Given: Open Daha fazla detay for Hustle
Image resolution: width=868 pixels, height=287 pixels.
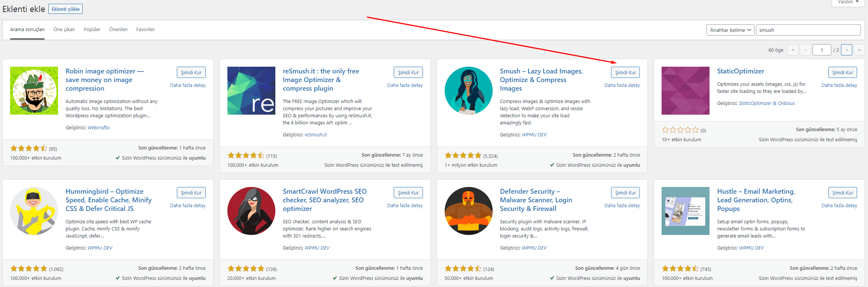Looking at the screenshot, I should [839, 206].
